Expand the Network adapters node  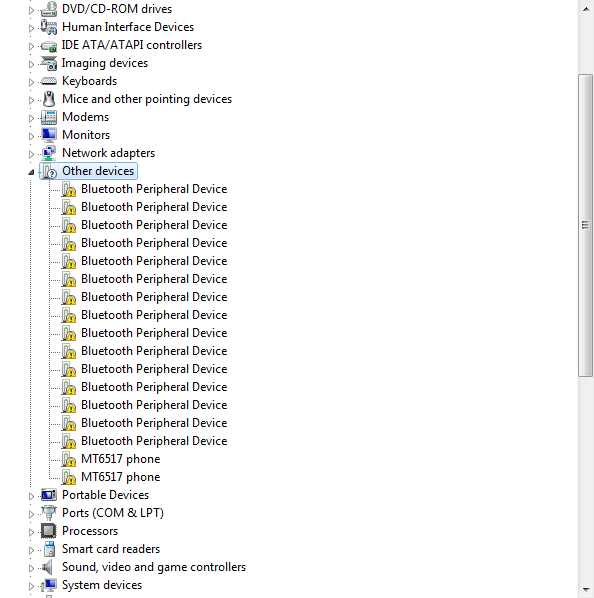[x=31, y=154]
